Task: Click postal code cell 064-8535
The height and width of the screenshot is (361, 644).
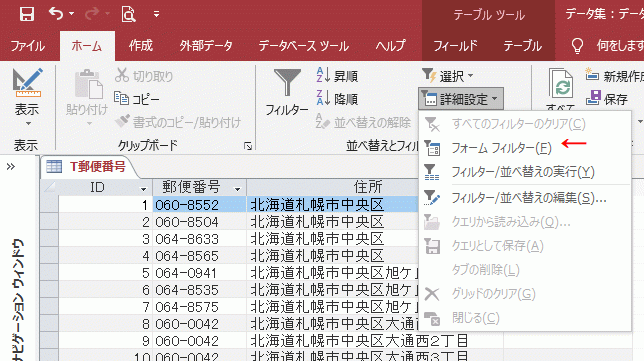Action: click(x=200, y=290)
